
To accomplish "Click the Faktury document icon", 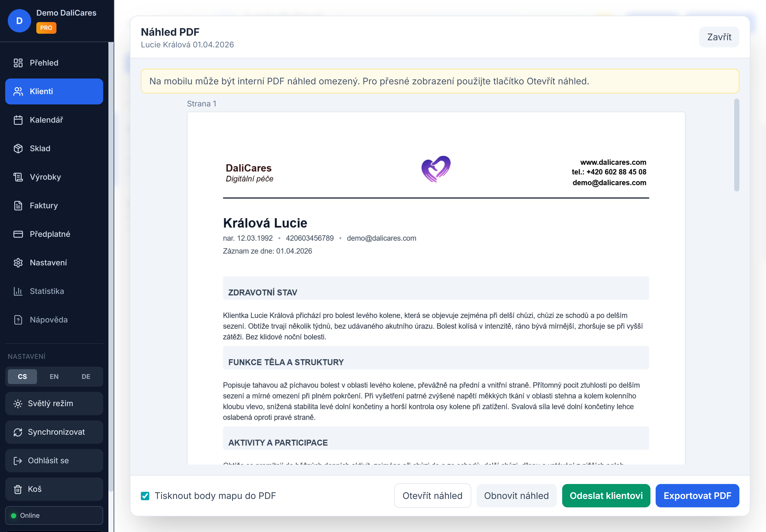I will click(x=18, y=206).
